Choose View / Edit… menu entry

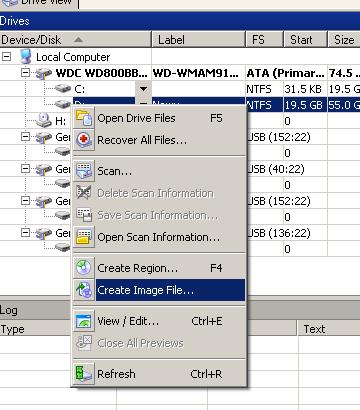pos(159,321)
